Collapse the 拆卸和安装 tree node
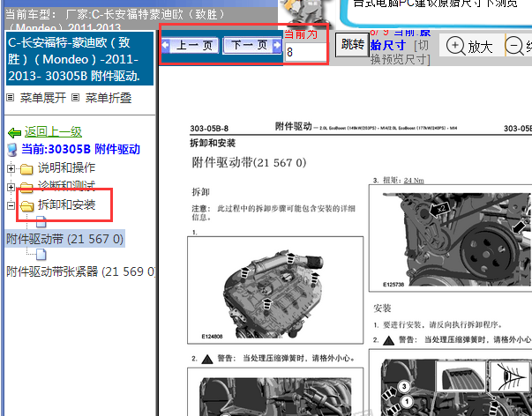 pos(11,205)
